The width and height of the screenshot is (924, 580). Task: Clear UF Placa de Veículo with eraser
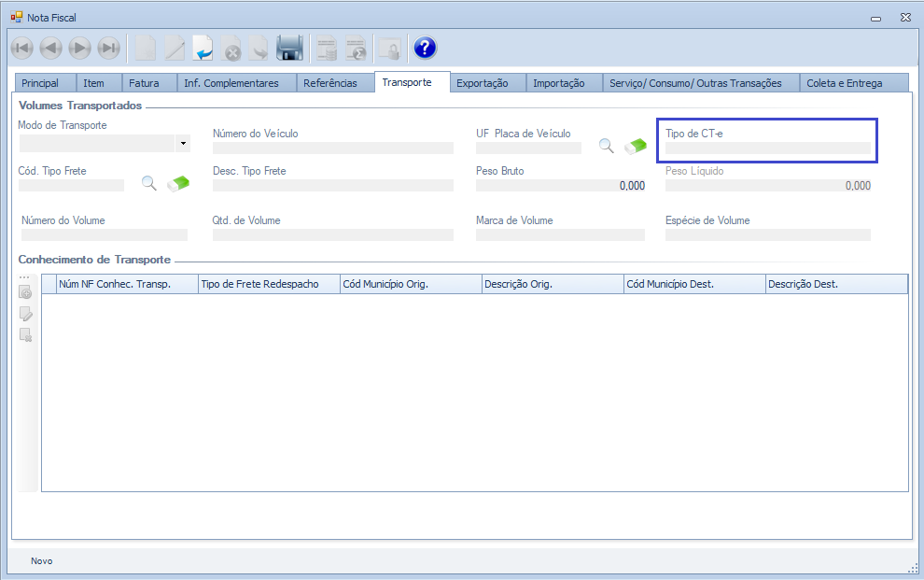pyautogui.click(x=636, y=147)
